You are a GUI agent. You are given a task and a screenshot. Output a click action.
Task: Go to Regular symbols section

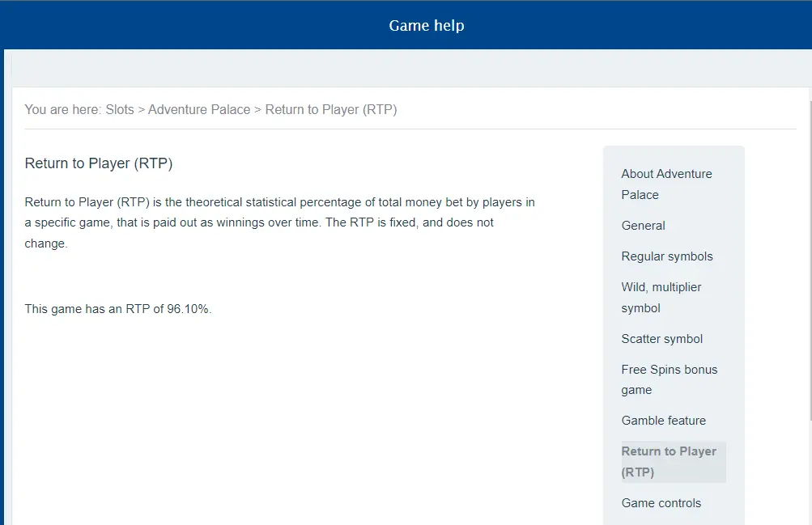point(667,256)
